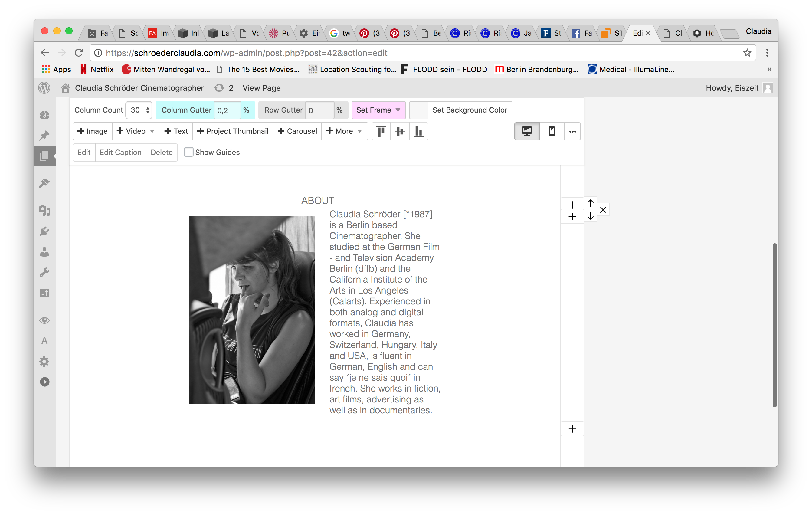Add a Project Thumbnail element
The image size is (812, 515).
[233, 131]
